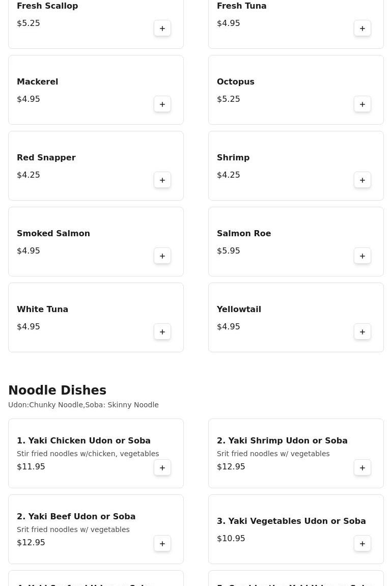The height and width of the screenshot is (586, 392).
Task: Add Fresh Scallop to the order
Action: tap(162, 29)
